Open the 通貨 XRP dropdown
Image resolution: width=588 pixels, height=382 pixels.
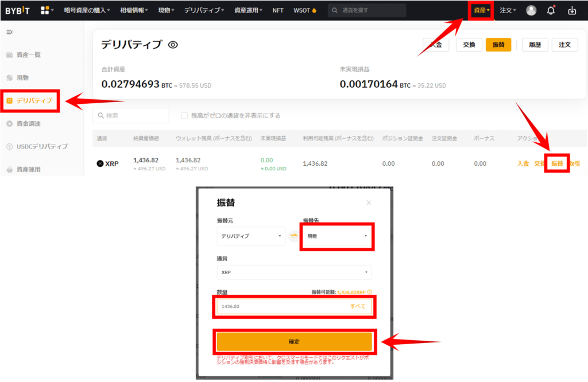294,272
